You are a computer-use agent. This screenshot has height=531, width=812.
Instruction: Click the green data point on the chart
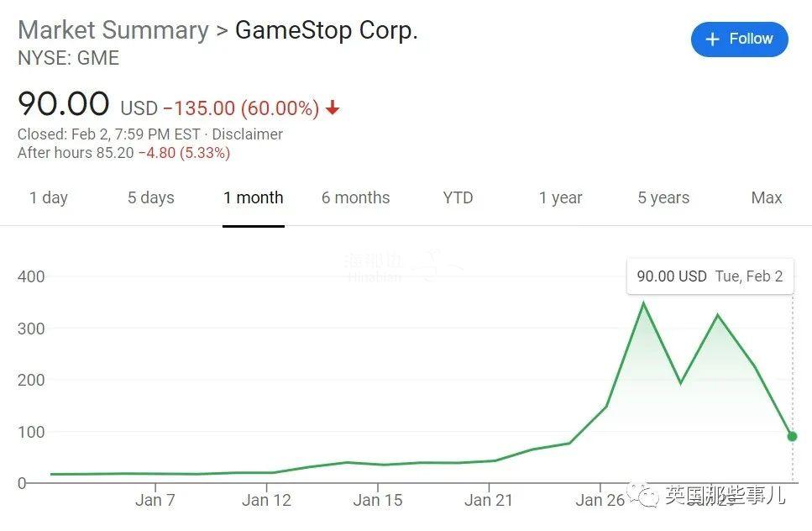point(792,436)
